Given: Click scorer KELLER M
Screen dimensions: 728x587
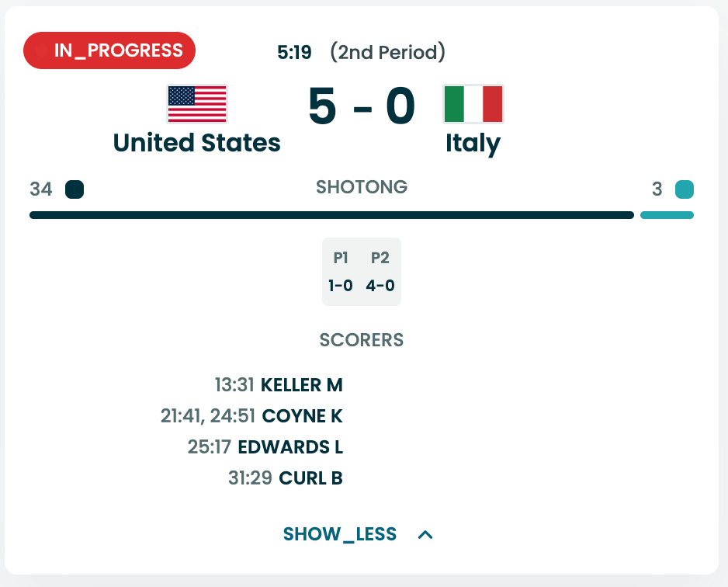Looking at the screenshot, I should [x=302, y=385].
